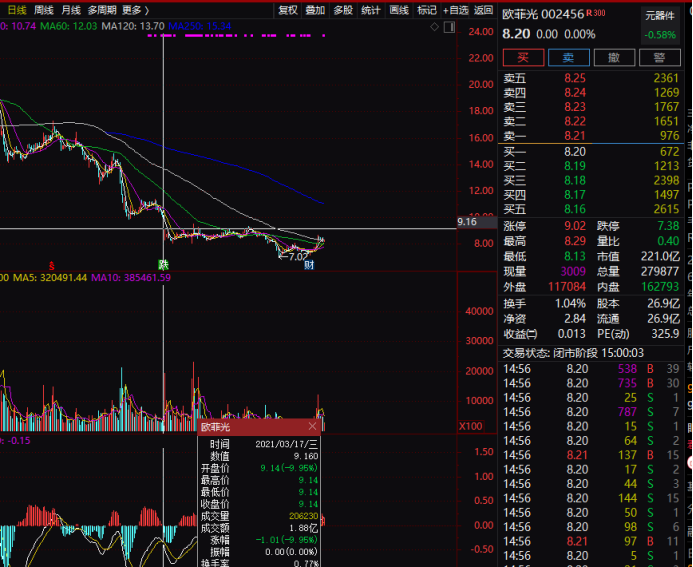Screen dimensions: 693x567
Task: Activate the 画线 drawing tool
Action: [399, 10]
